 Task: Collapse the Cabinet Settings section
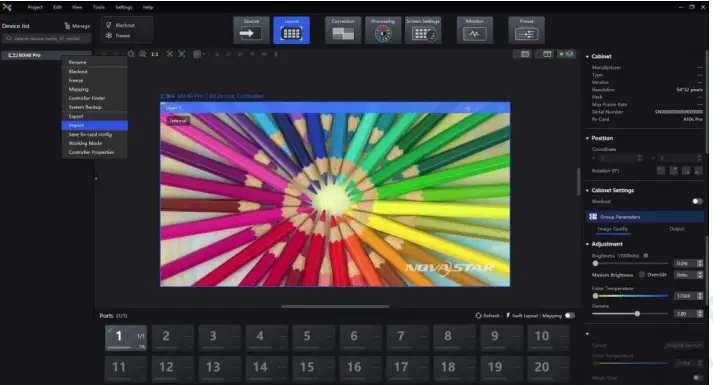tap(587, 190)
